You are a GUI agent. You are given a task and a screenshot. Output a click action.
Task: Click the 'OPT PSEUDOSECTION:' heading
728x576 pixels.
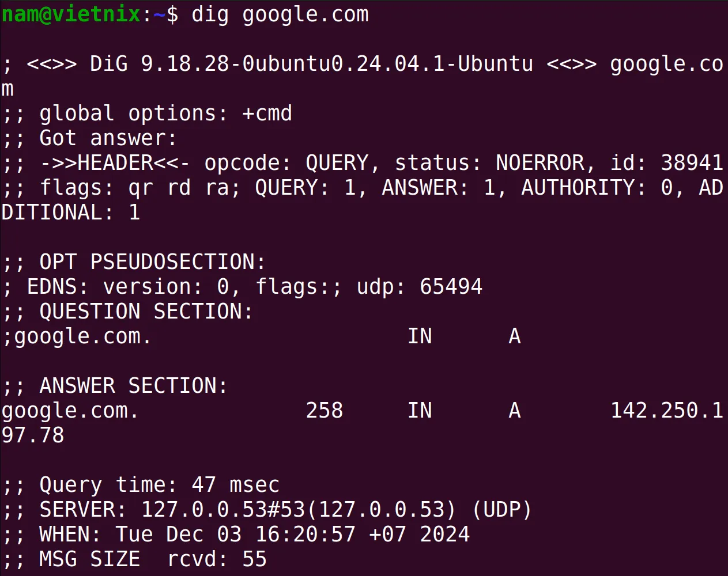(x=153, y=263)
